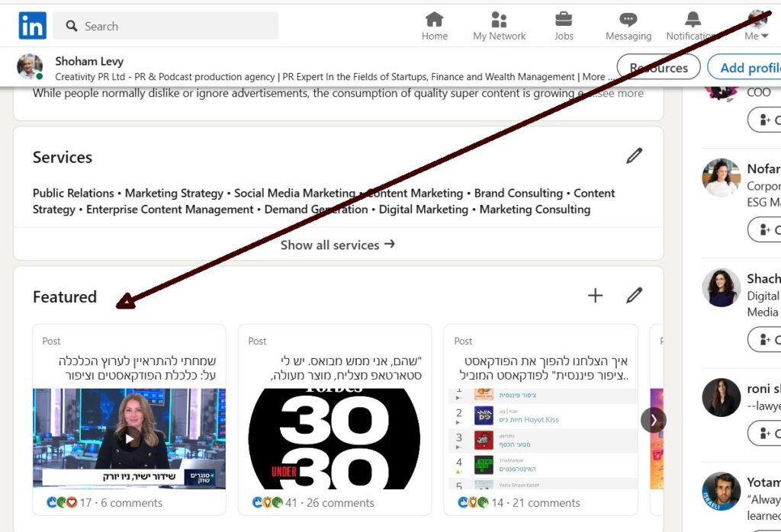Click the Services section heading
This screenshot has width=781, height=532.
(x=63, y=157)
